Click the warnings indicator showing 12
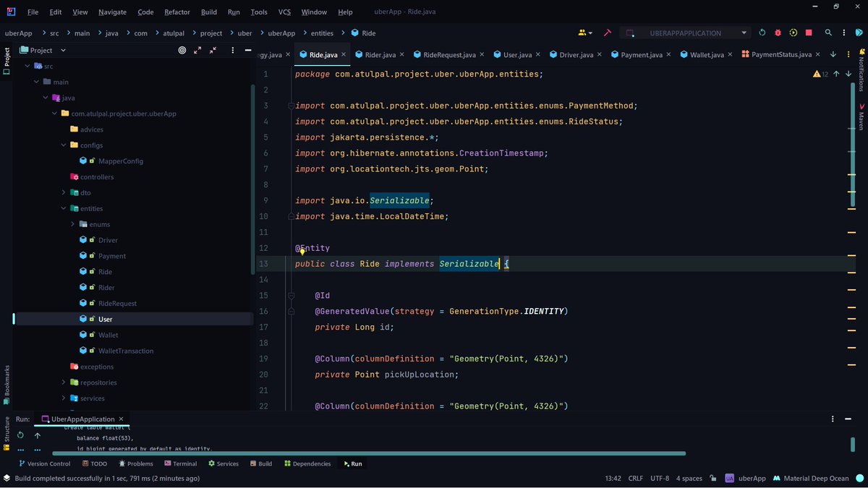 (821, 74)
